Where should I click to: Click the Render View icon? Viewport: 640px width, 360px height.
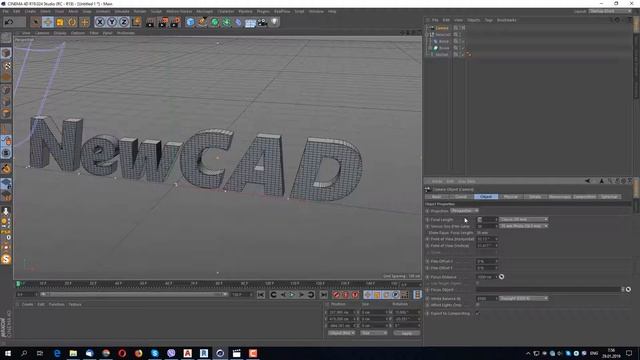tap(150, 22)
